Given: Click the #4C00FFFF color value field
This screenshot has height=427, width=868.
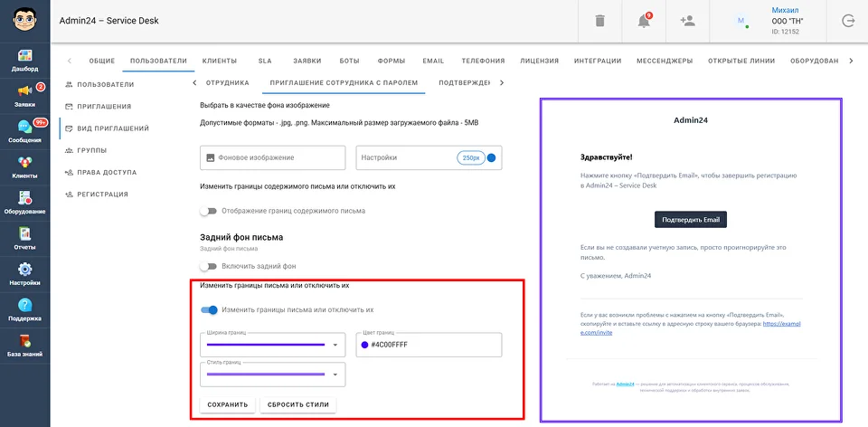Looking at the screenshot, I should 429,345.
